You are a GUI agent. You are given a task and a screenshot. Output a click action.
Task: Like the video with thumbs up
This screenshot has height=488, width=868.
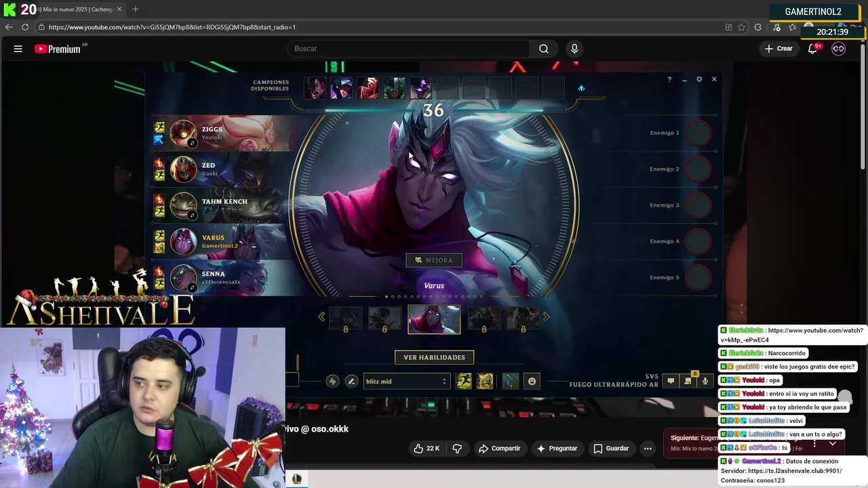pos(427,448)
